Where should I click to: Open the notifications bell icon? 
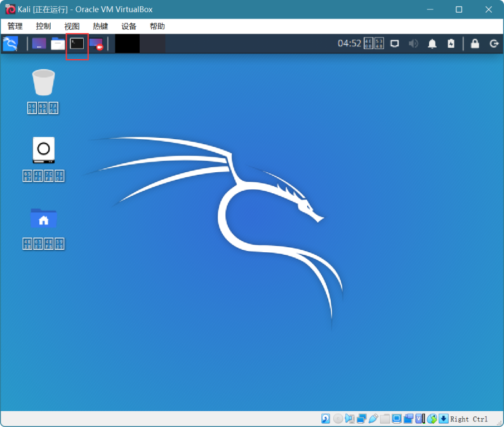[x=432, y=43]
